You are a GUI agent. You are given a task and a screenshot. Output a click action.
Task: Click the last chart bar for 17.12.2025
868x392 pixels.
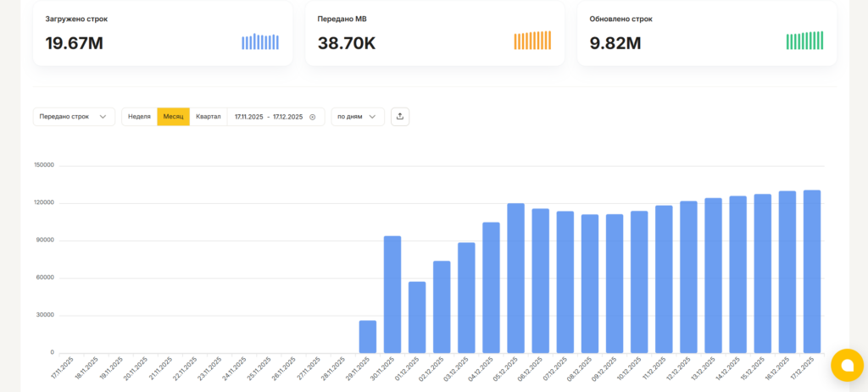(x=811, y=271)
